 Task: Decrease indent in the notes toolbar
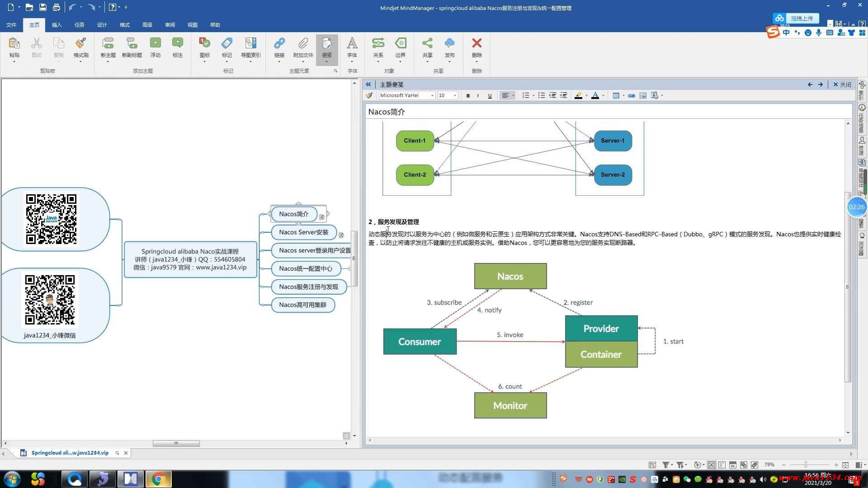click(552, 95)
